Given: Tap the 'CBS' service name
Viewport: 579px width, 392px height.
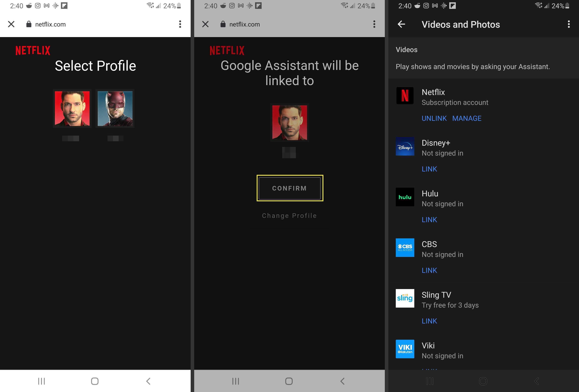Looking at the screenshot, I should click(x=429, y=244).
